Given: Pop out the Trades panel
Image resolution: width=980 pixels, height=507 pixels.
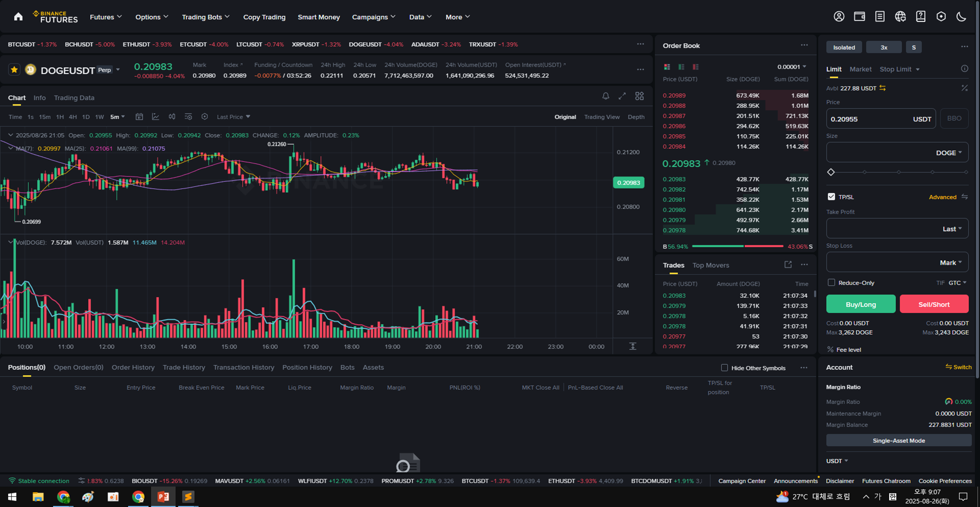Looking at the screenshot, I should 788,265.
